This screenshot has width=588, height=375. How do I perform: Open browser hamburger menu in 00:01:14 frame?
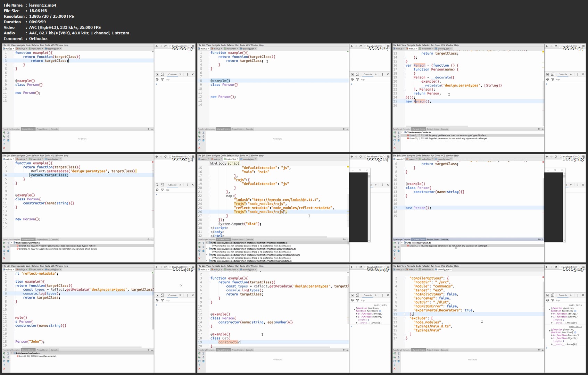click(388, 46)
